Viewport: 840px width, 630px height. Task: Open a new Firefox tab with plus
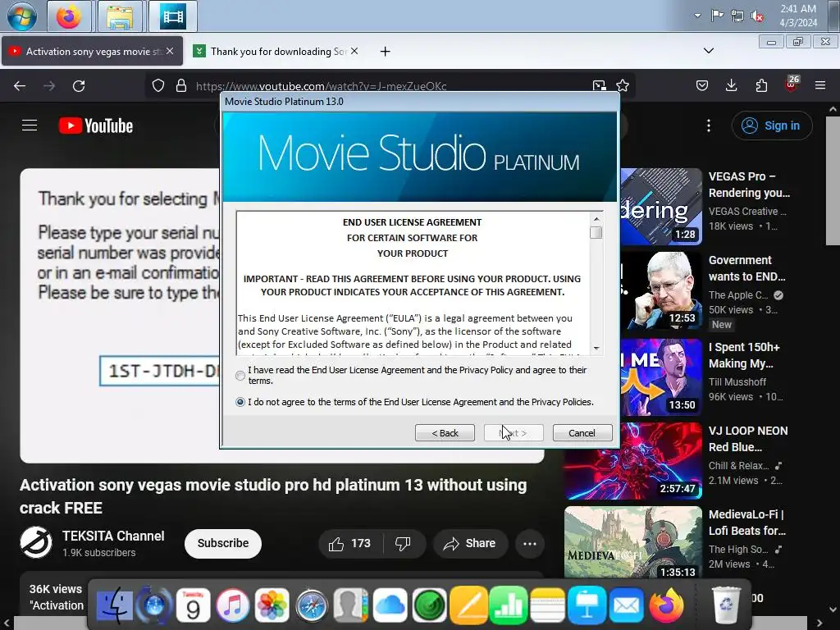pos(386,52)
